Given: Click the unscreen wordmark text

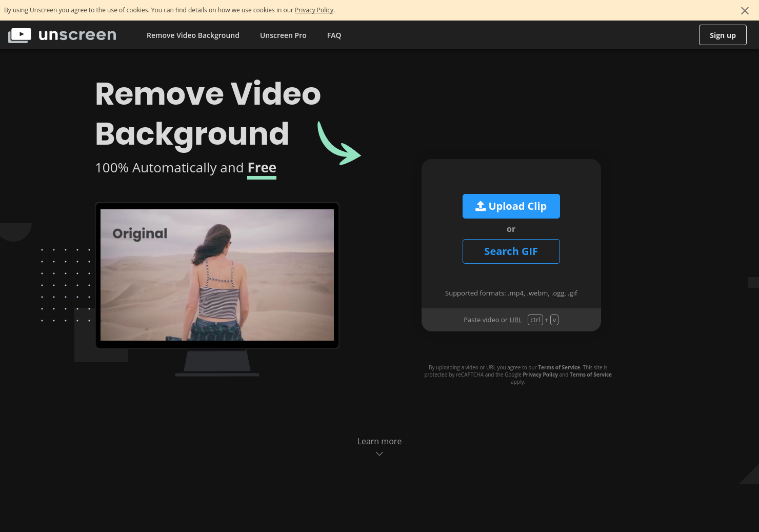Looking at the screenshot, I should (77, 35).
